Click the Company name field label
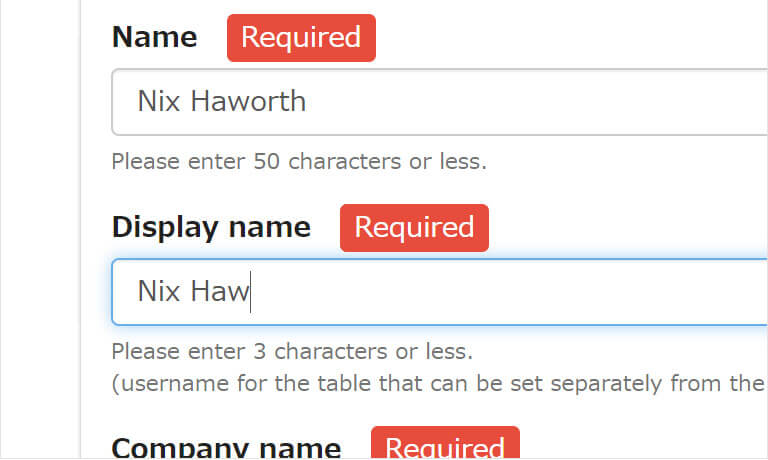This screenshot has height=460, width=768. [226, 448]
